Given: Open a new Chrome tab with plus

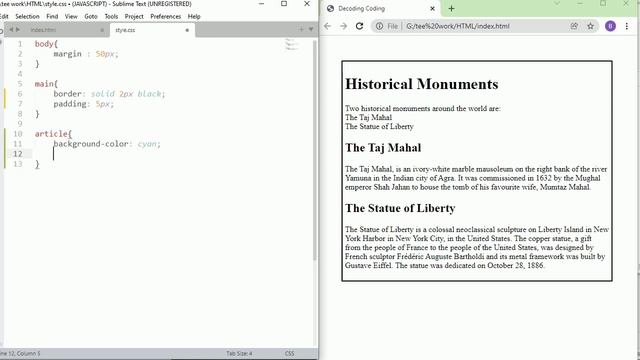Looking at the screenshot, I should (x=451, y=9).
